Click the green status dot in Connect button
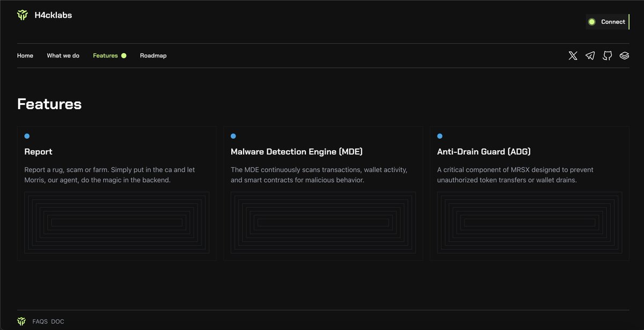Viewport: 644px width, 330px height. pyautogui.click(x=592, y=22)
